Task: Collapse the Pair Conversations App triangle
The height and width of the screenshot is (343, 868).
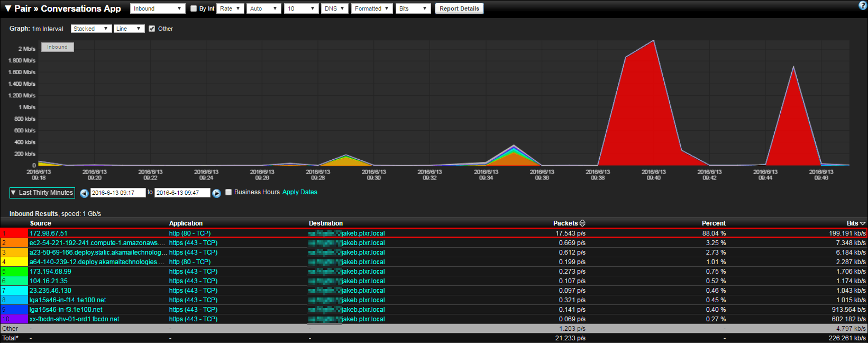Action: 7,8
